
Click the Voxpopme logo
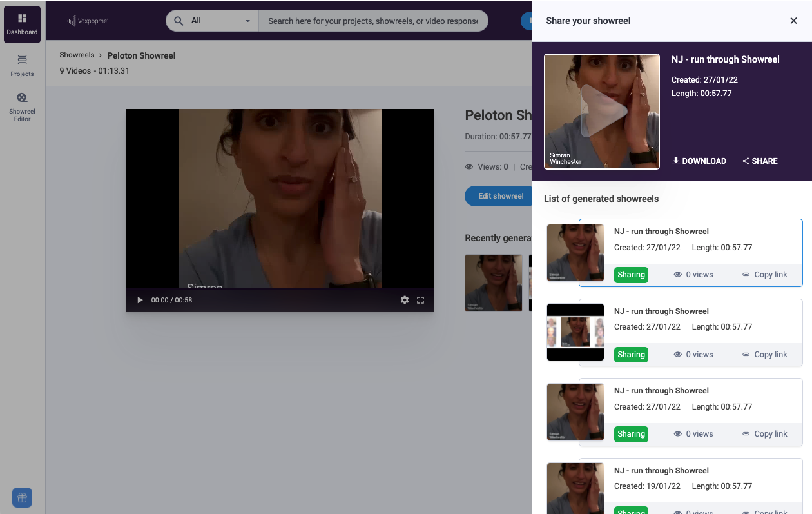pos(88,21)
